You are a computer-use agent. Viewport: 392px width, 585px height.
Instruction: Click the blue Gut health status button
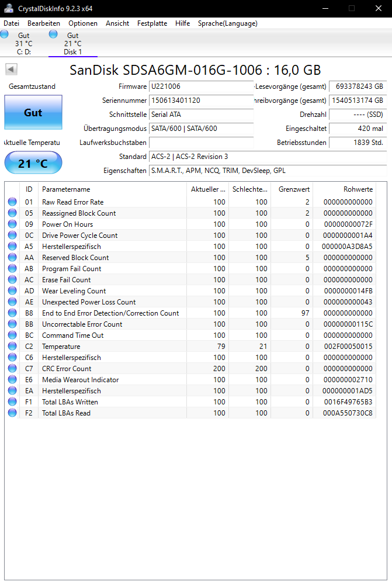tap(33, 112)
